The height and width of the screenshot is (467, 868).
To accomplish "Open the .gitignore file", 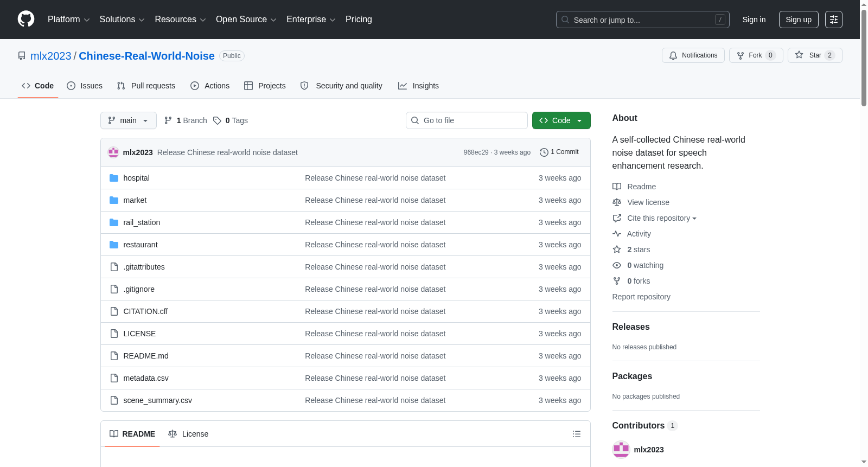I will pos(139,289).
